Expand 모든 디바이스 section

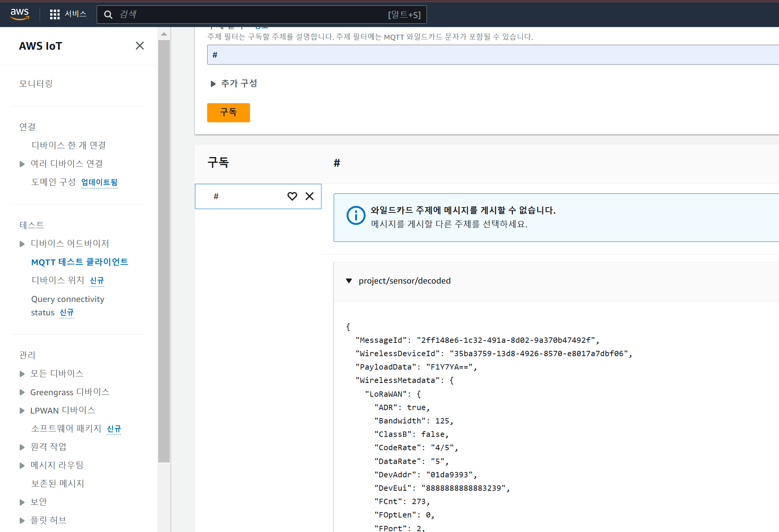tap(22, 374)
